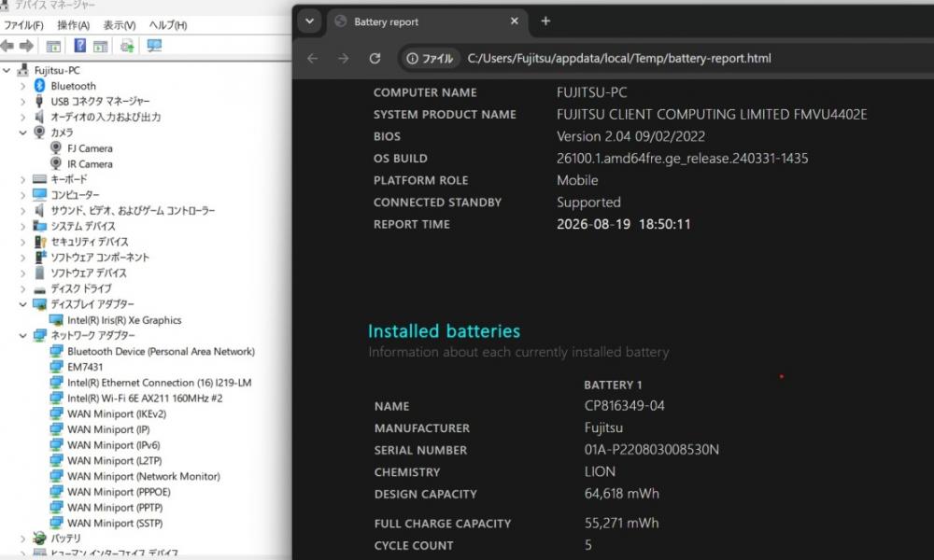
Task: Click the address bar URL battery-report.html
Action: tap(619, 58)
